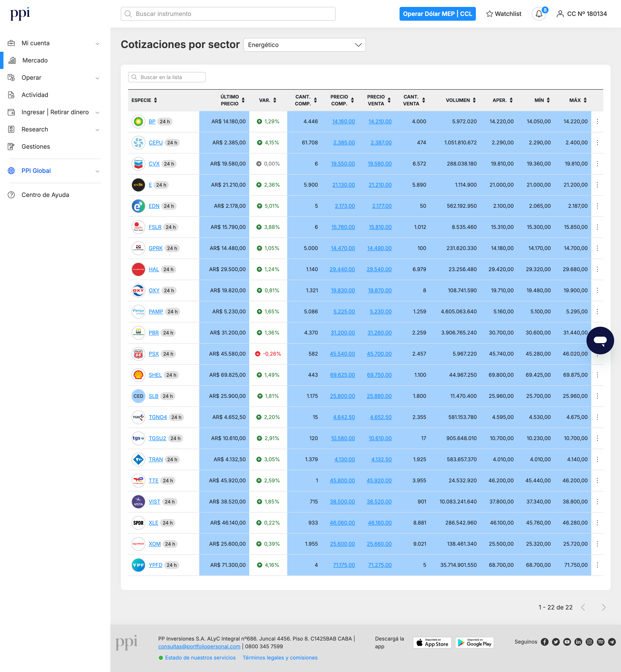621x672 pixels.
Task: Open Gestiones in sidebar
Action: (x=36, y=147)
